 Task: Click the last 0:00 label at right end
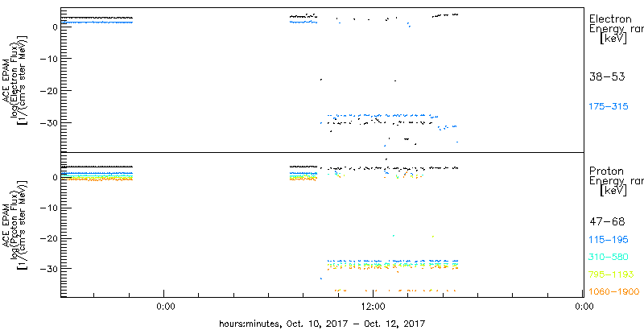click(x=584, y=306)
